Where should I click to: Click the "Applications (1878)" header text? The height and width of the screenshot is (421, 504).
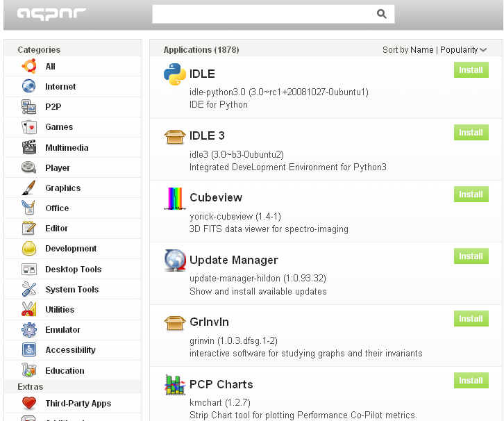coord(201,50)
